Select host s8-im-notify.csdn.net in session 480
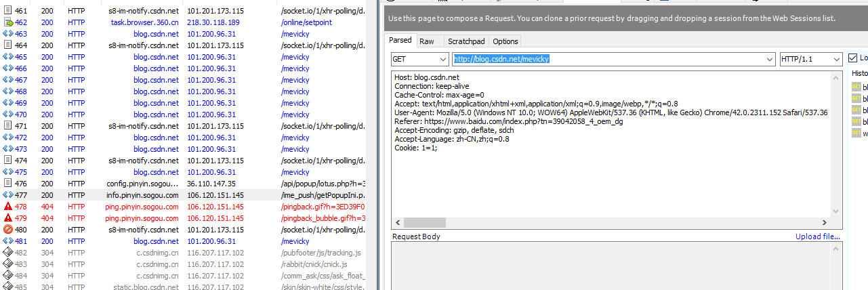Screen dimensions: 868x290 144,230
